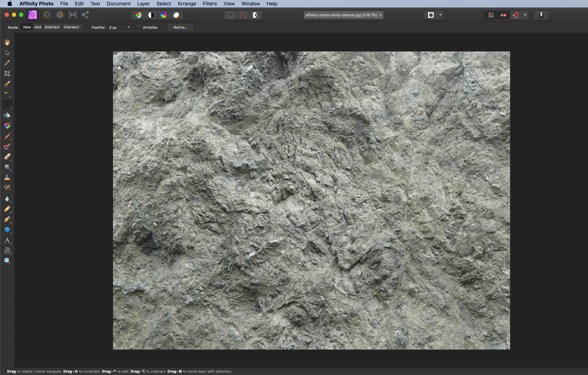Viewport: 588px width, 375px height.
Task: Pick the Zoom magnifier tool
Action: 7,261
